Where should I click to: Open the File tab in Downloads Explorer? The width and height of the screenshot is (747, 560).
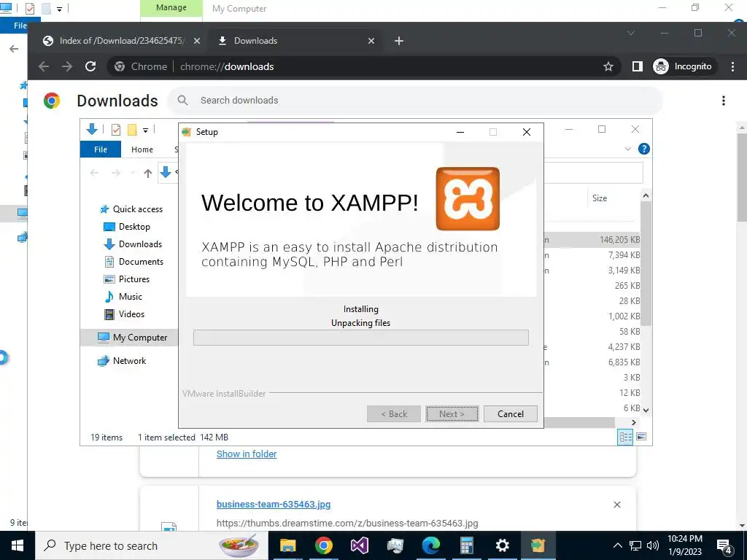point(101,149)
